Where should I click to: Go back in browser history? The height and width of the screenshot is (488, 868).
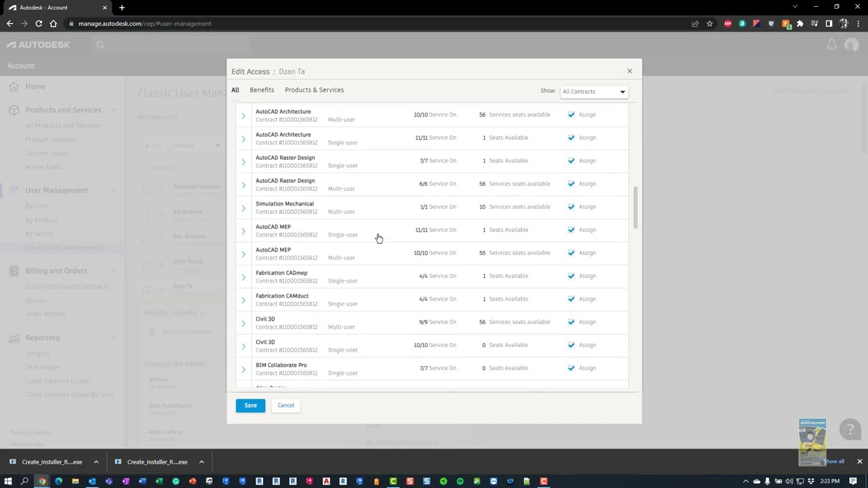(9, 23)
